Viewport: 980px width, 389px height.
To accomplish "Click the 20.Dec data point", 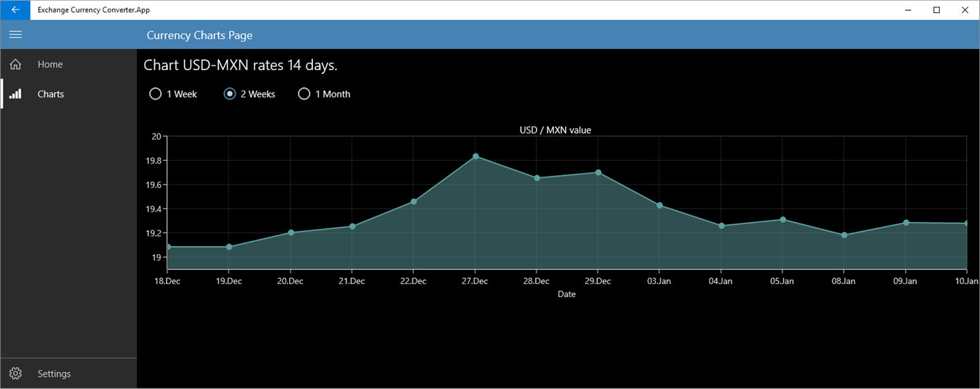I will click(291, 232).
